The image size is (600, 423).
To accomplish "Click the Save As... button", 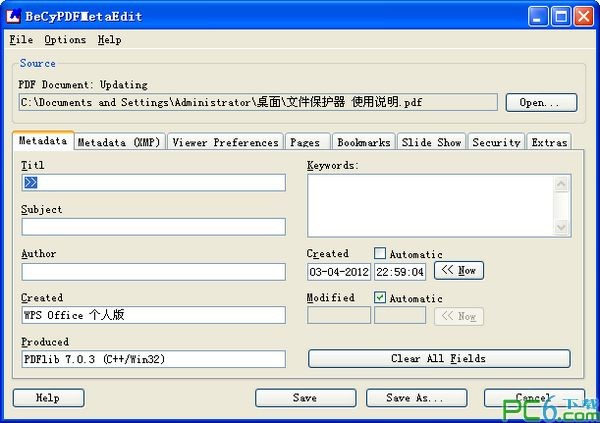I will tap(416, 398).
